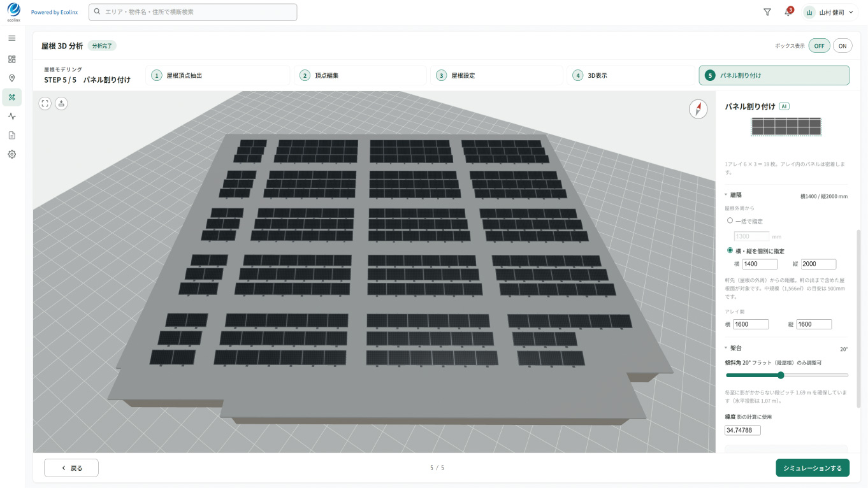This screenshot has width=868, height=488.
Task: Go to step 2 頂点編集
Action: [360, 75]
